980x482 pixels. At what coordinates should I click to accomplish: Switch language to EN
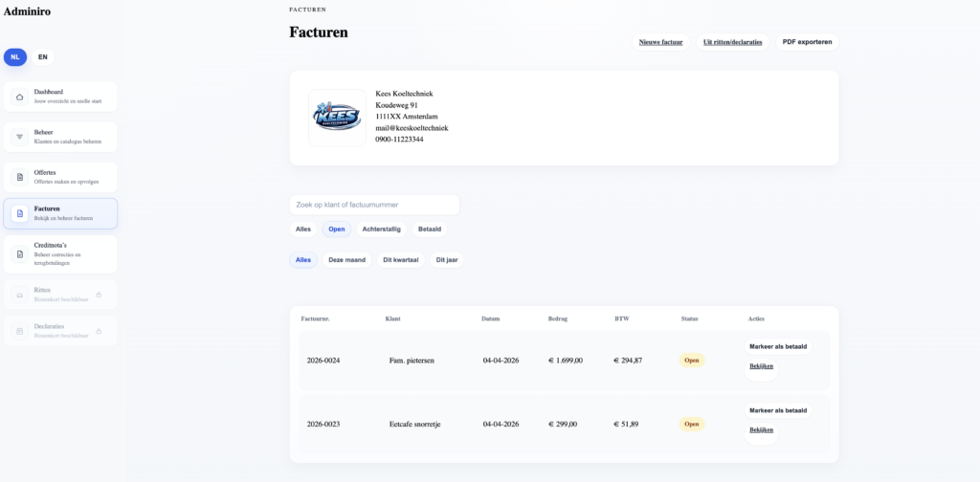click(x=43, y=57)
